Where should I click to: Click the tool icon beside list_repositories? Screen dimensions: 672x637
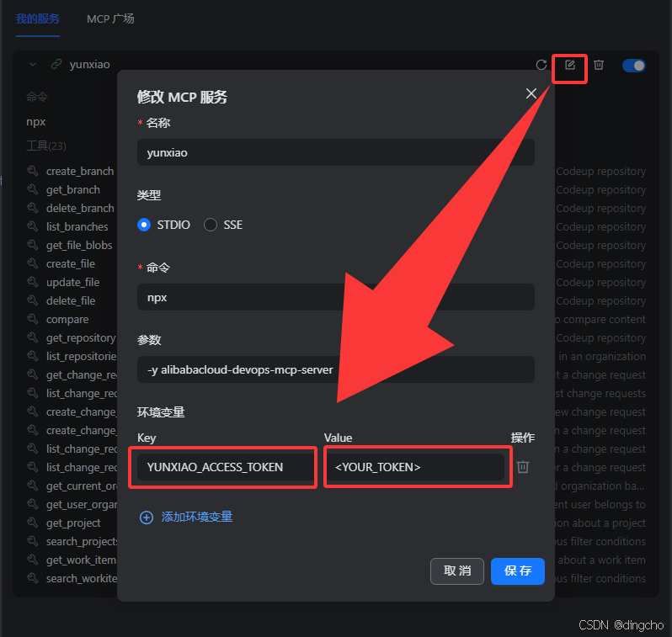coord(33,356)
